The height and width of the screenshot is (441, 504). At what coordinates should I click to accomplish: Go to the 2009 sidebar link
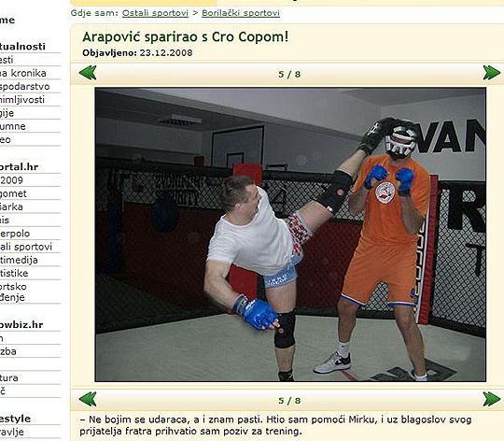pos(11,180)
